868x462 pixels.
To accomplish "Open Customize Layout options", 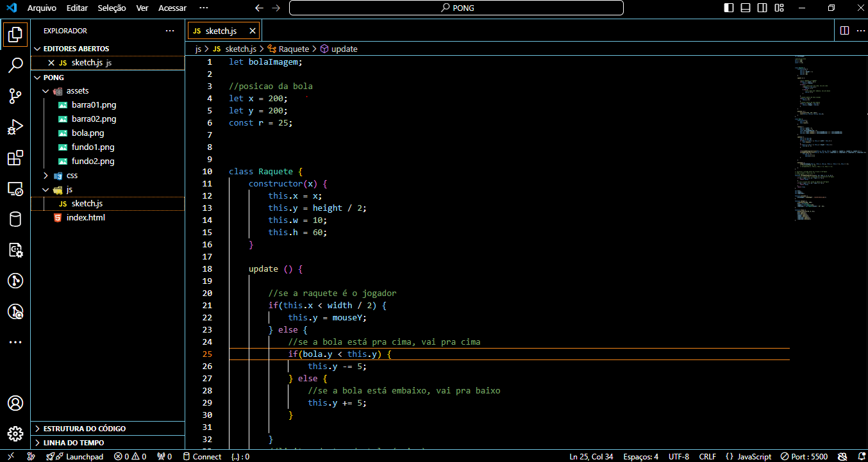I will pos(779,8).
